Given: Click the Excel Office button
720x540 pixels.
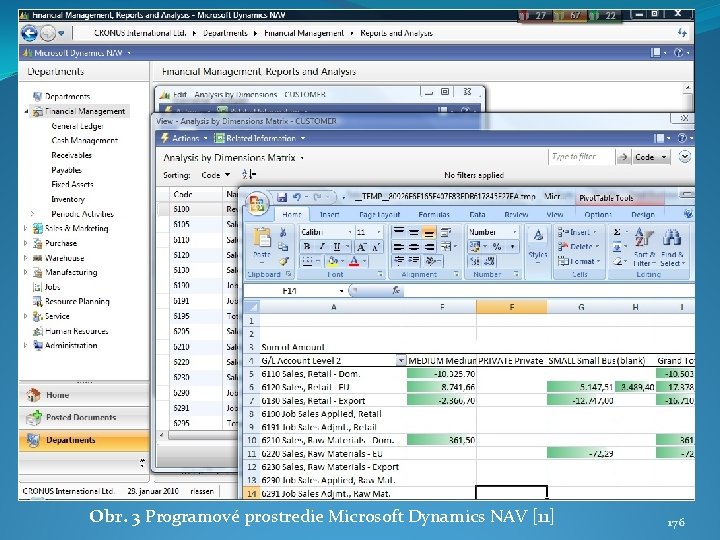Looking at the screenshot, I should 257,203.
